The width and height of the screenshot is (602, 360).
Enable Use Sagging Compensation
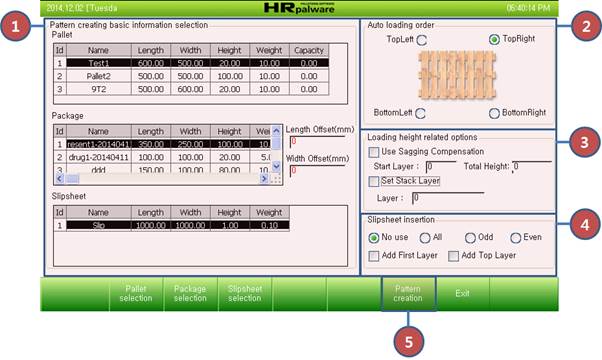click(374, 152)
